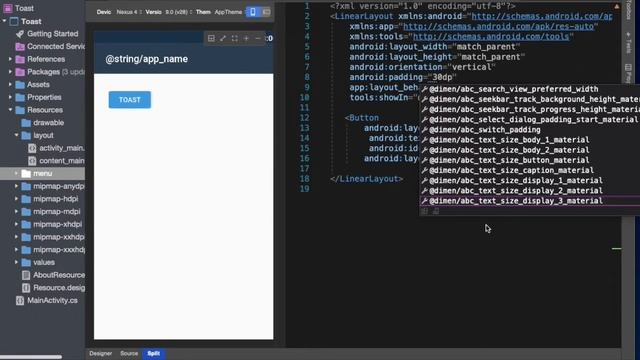640x360 pixels.
Task: Expand the Properties folder arrow
Action: pos(10,97)
